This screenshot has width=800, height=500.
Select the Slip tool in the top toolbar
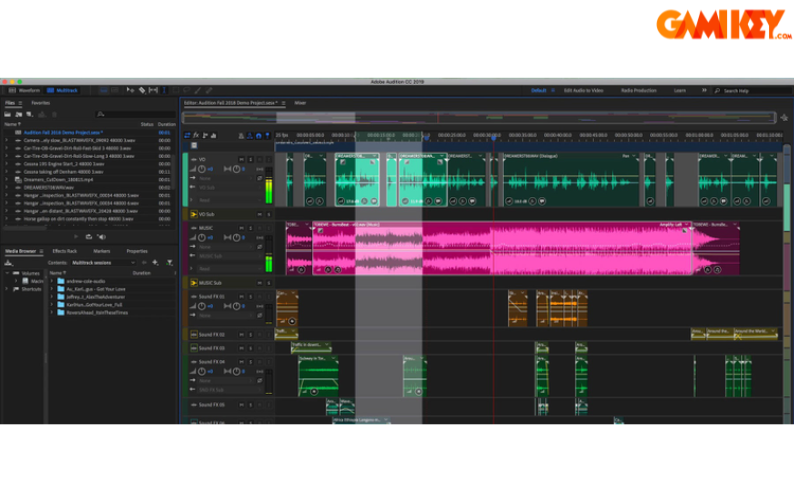[153, 90]
